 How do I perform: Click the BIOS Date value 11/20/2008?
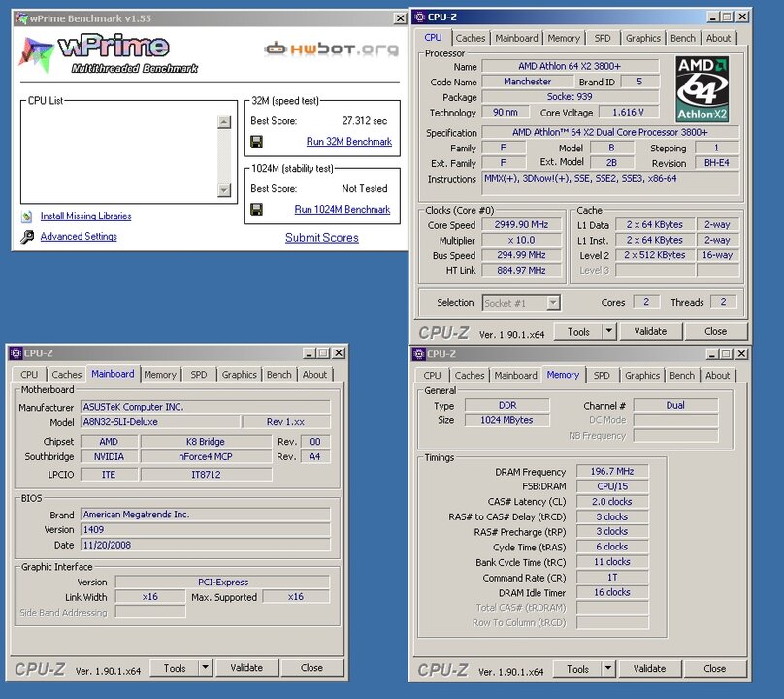205,545
